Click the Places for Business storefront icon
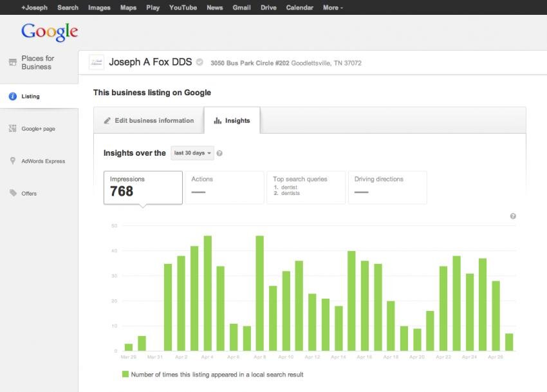This screenshot has width=547, height=392. pos(13,62)
